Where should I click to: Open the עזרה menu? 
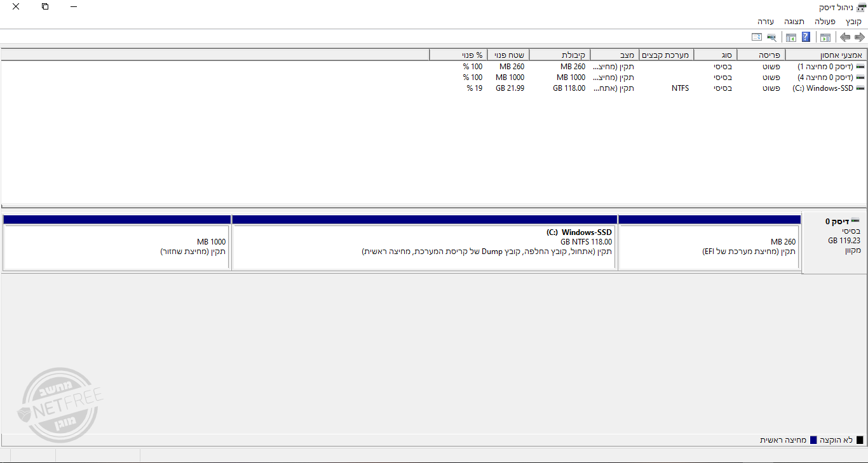[765, 22]
